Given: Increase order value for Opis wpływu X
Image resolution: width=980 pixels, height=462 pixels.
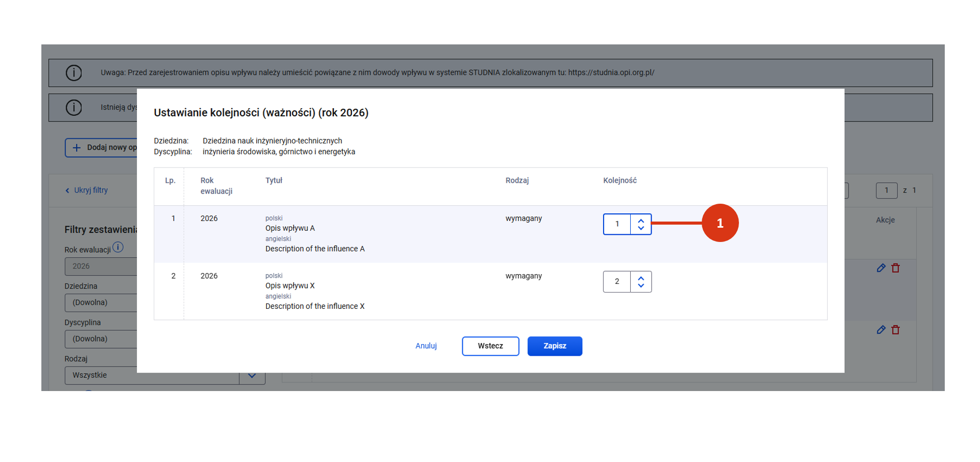Looking at the screenshot, I should pos(641,278).
